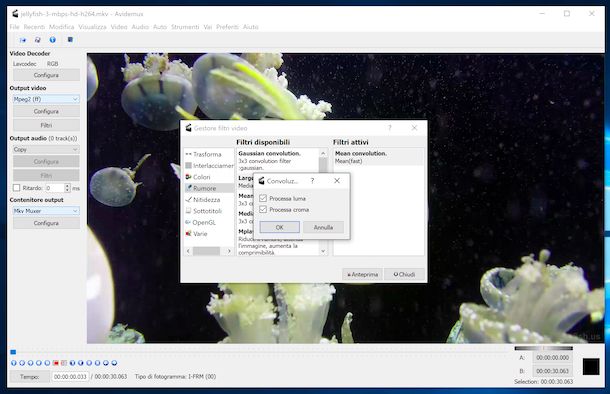Click Configura under Contenitore output
610x394 pixels.
click(46, 223)
